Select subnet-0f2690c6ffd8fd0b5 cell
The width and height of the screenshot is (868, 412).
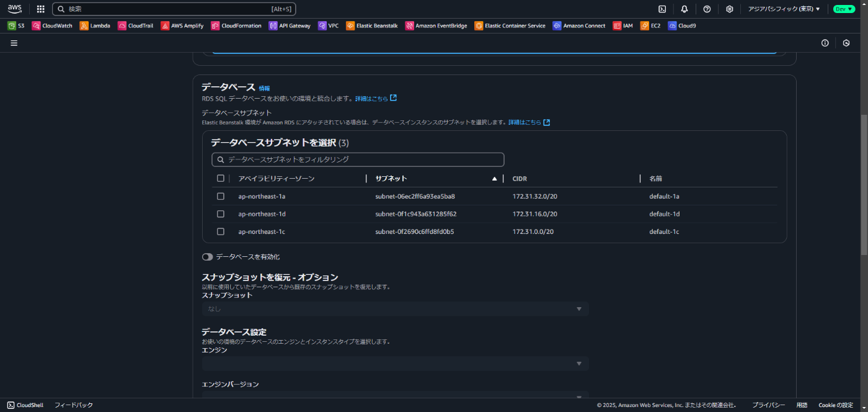(x=414, y=231)
